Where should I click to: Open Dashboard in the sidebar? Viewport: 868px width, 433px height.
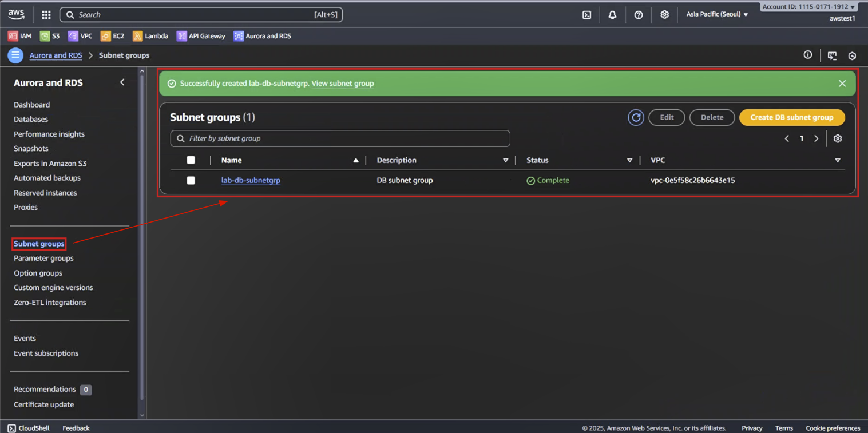pos(31,105)
